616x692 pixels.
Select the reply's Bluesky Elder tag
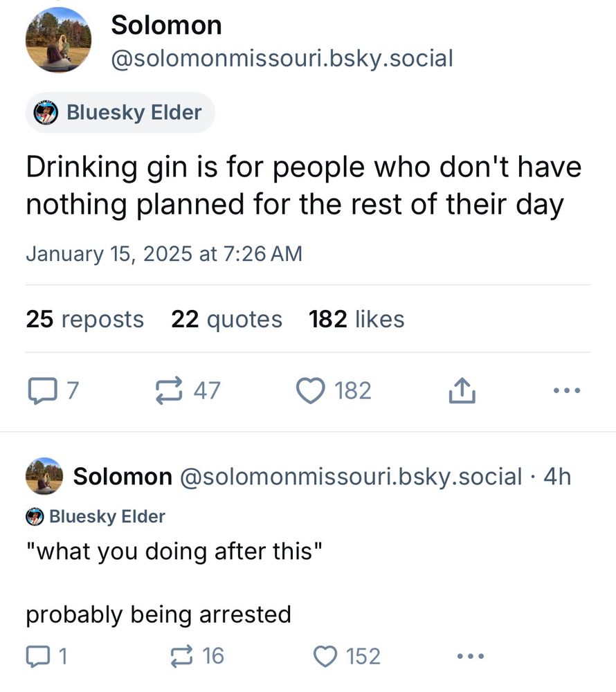pos(96,516)
